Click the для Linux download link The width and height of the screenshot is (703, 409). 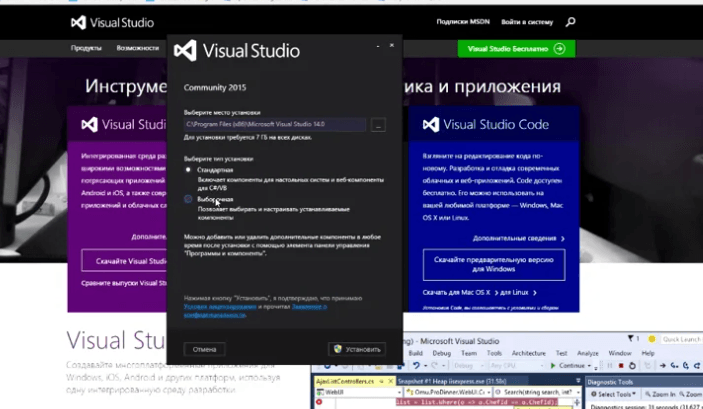(518, 292)
